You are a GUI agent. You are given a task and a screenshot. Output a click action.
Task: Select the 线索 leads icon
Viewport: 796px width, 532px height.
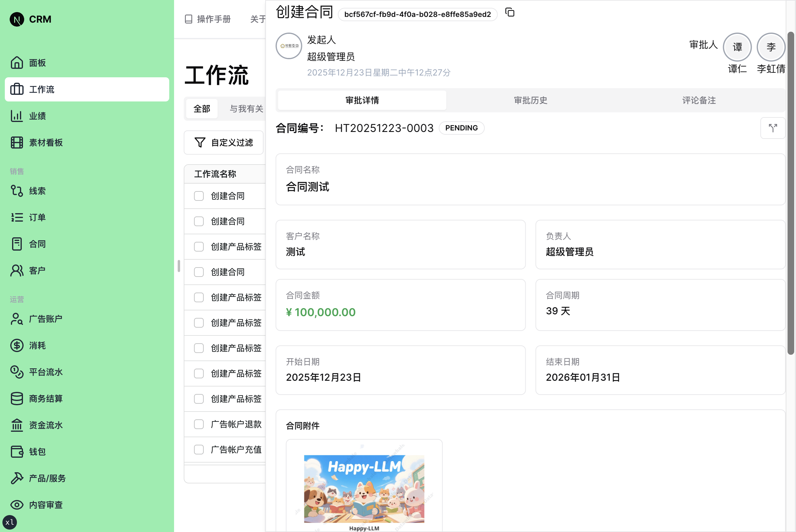tap(37, 191)
